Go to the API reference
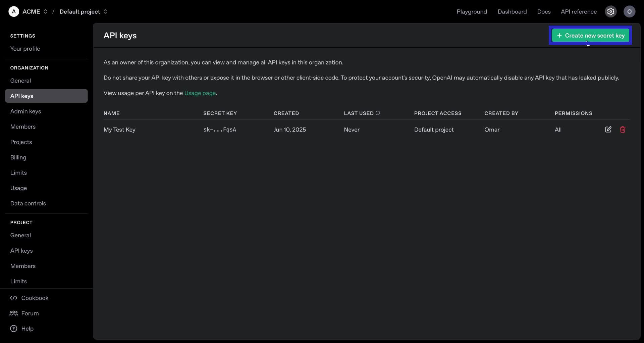 (579, 11)
